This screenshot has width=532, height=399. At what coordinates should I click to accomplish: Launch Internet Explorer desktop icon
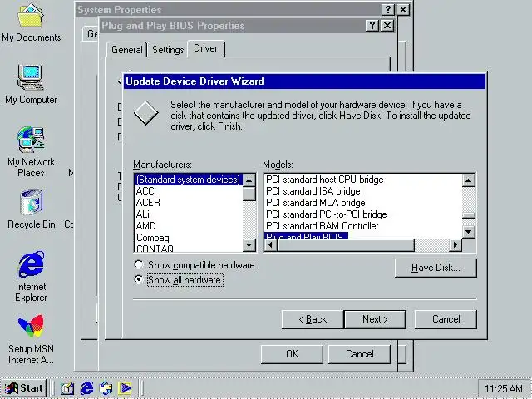pyautogui.click(x=31, y=277)
